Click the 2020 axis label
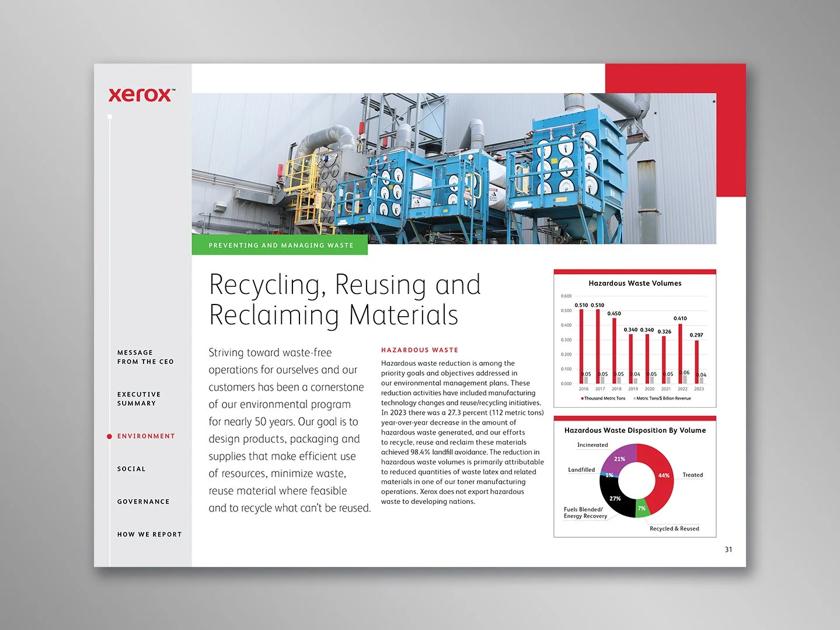This screenshot has height=630, width=840. pyautogui.click(x=650, y=389)
